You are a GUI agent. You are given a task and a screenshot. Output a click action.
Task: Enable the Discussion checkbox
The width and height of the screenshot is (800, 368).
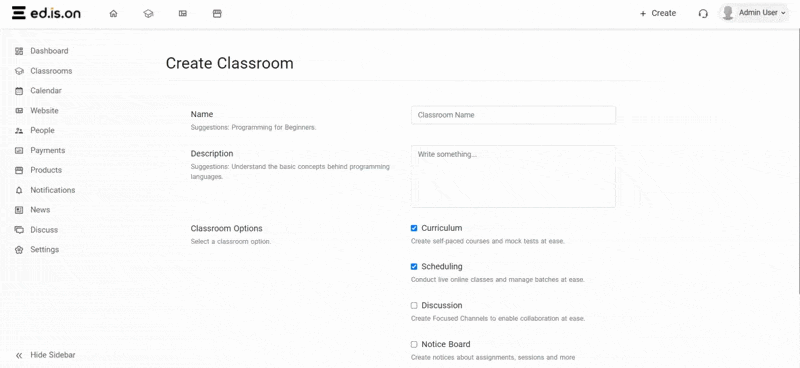pyautogui.click(x=414, y=305)
